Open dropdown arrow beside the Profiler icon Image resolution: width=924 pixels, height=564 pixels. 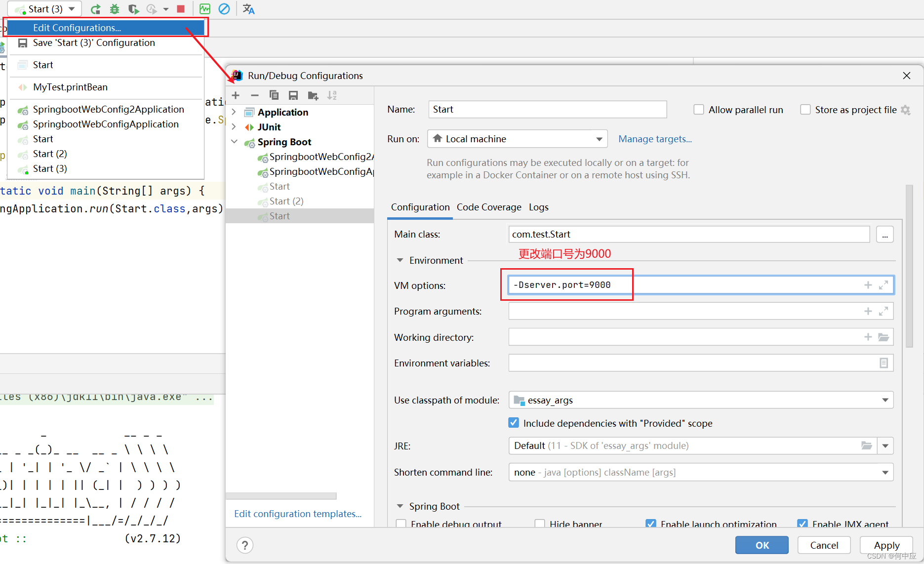point(166,9)
